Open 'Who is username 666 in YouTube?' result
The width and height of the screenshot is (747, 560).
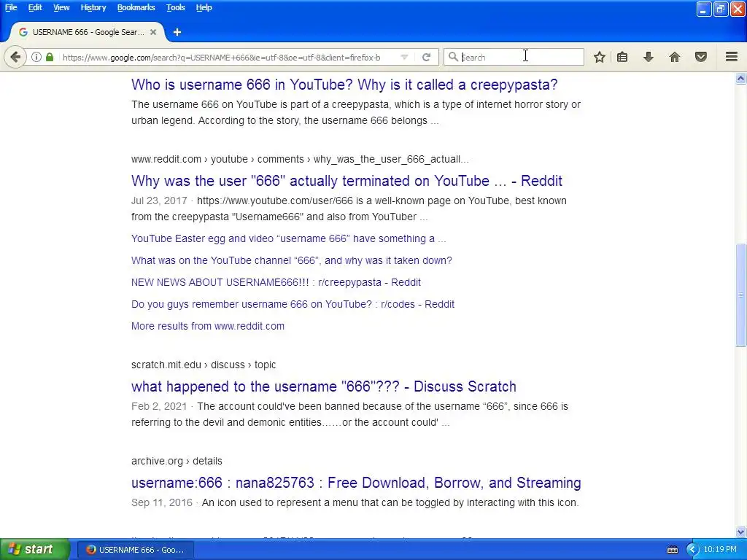pyautogui.click(x=344, y=85)
